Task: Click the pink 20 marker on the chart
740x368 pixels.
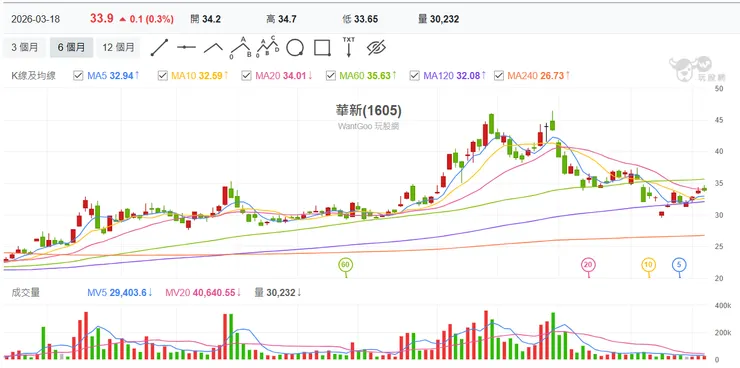Action: click(588, 265)
